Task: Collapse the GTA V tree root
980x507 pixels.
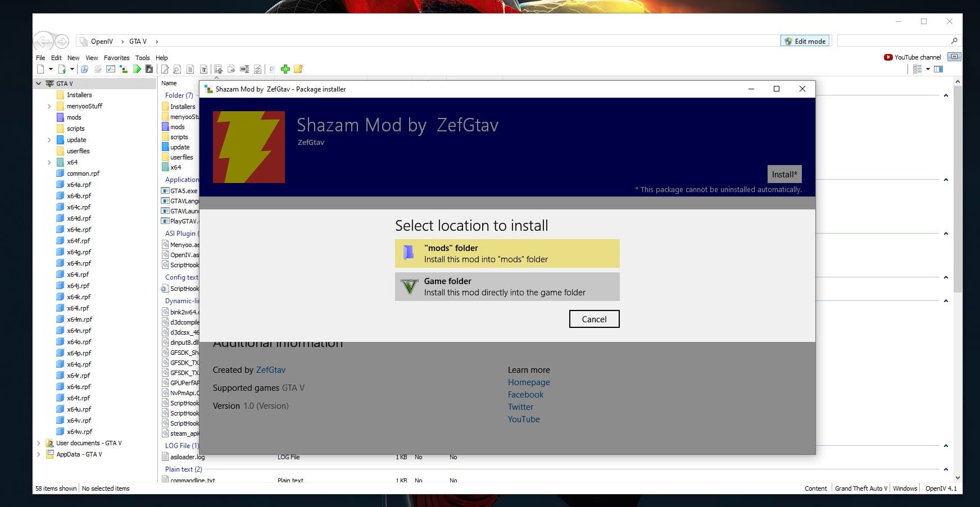Action: pos(39,84)
